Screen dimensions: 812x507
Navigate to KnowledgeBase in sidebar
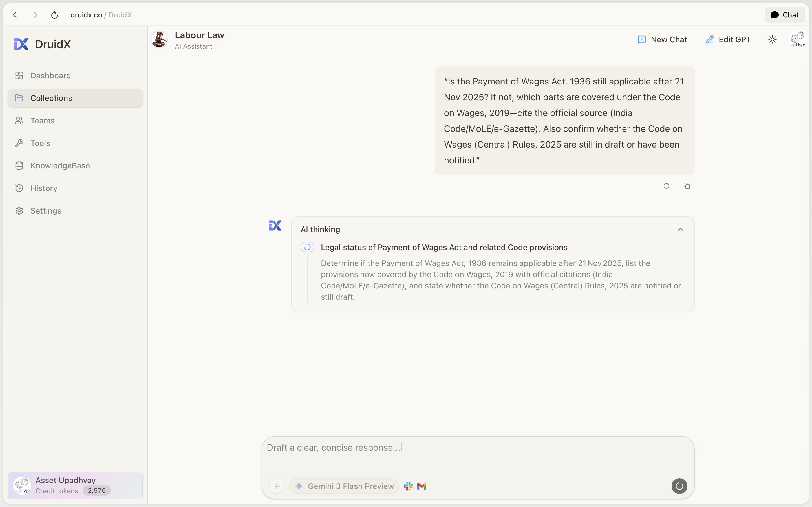[x=60, y=166]
